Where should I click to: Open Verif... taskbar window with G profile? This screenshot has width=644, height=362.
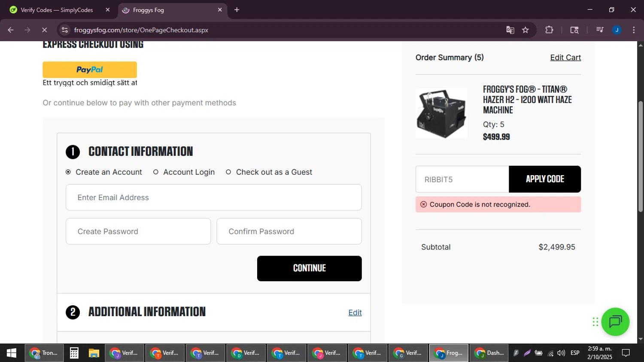click(x=408, y=353)
